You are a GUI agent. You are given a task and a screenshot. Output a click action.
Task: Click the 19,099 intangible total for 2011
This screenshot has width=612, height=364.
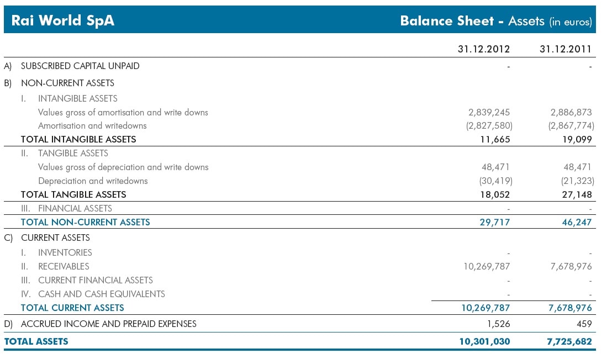tap(577, 139)
